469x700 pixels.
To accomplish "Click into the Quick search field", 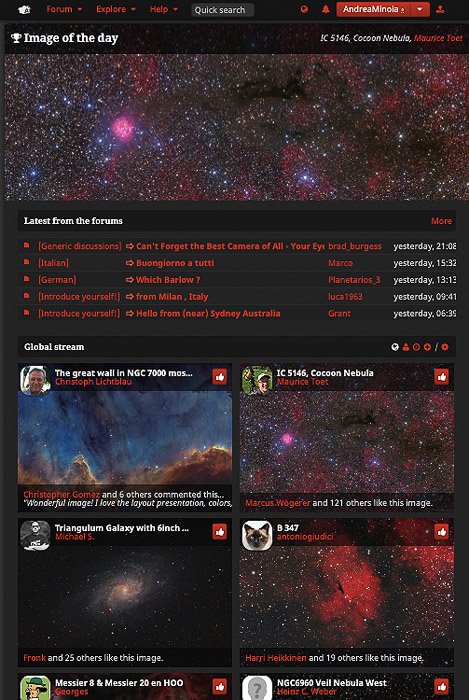I will 222,10.
